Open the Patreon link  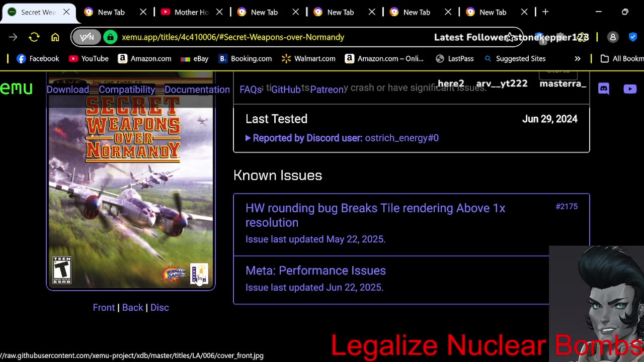click(327, 89)
